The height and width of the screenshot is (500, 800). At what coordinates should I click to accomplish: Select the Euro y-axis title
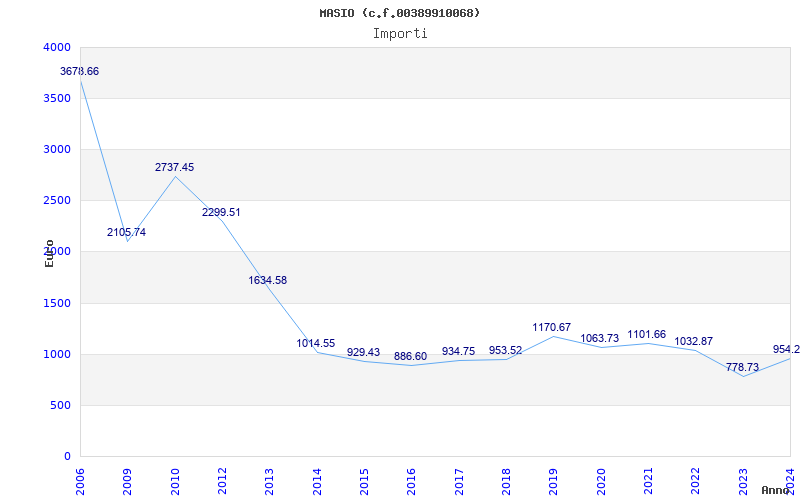tap(49, 253)
